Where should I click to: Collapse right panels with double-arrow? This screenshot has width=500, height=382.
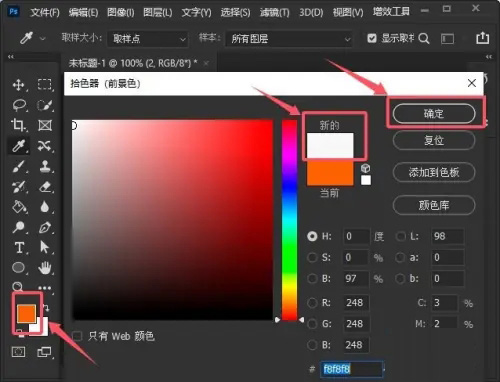point(489,57)
